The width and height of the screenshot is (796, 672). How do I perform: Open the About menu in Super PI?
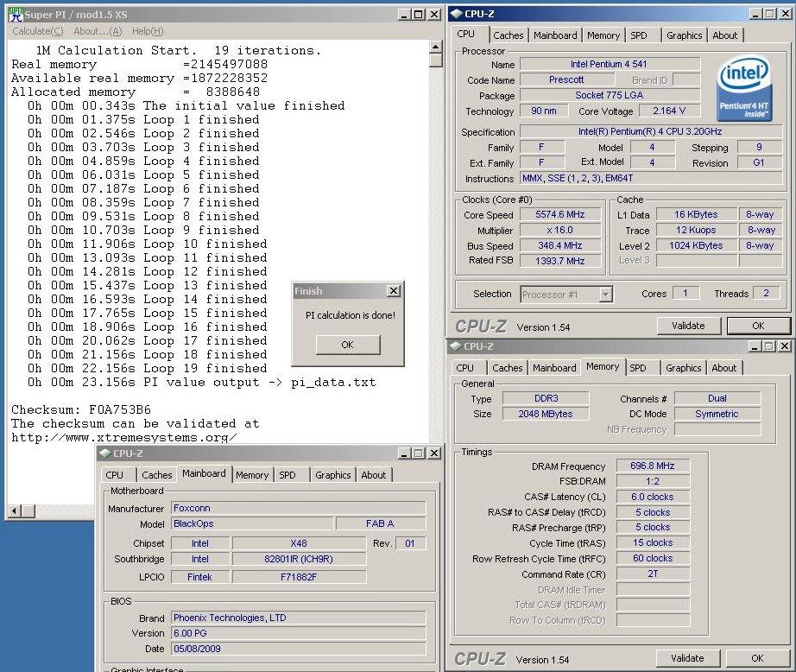tap(98, 31)
